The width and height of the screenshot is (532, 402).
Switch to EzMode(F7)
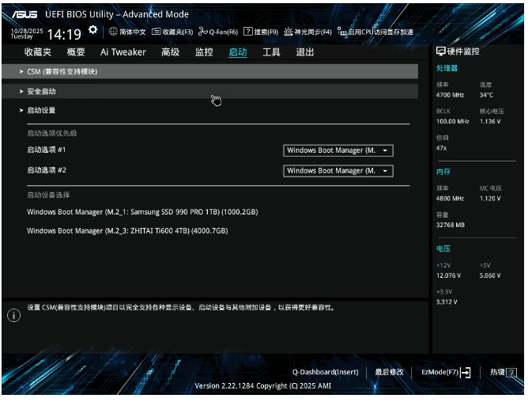[446, 372]
